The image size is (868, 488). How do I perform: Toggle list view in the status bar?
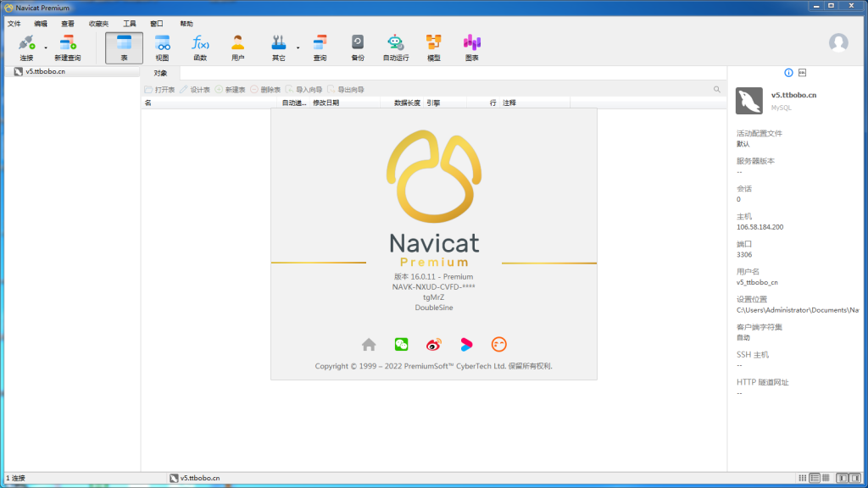816,478
